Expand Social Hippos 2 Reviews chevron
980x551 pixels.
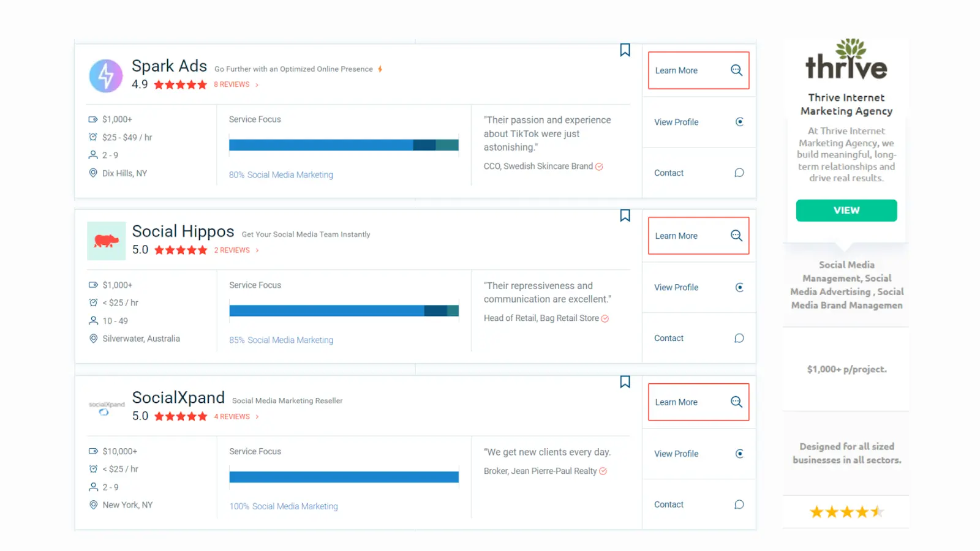(257, 250)
